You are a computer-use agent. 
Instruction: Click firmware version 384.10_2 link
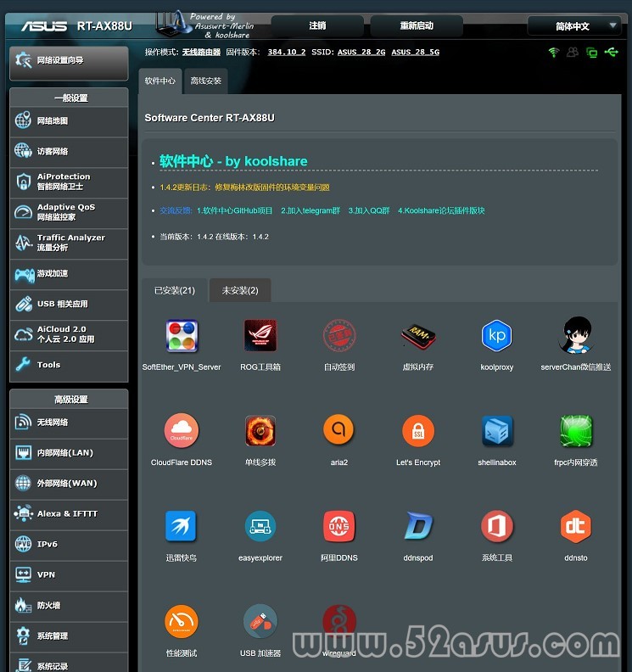287,53
